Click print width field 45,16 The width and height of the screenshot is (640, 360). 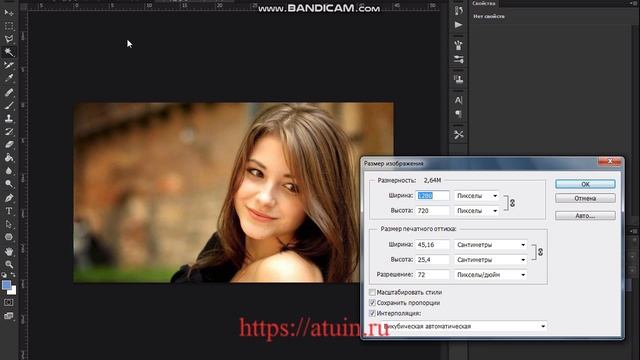[x=433, y=244]
